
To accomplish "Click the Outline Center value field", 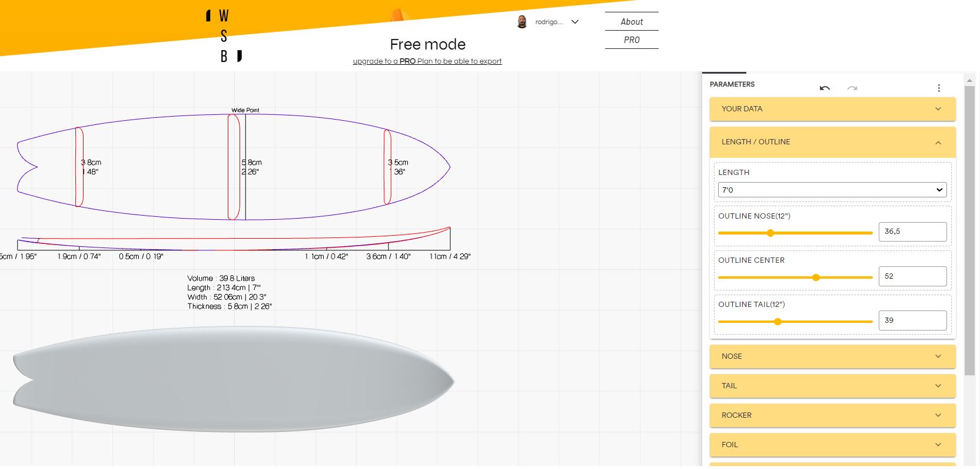I will pyautogui.click(x=912, y=276).
